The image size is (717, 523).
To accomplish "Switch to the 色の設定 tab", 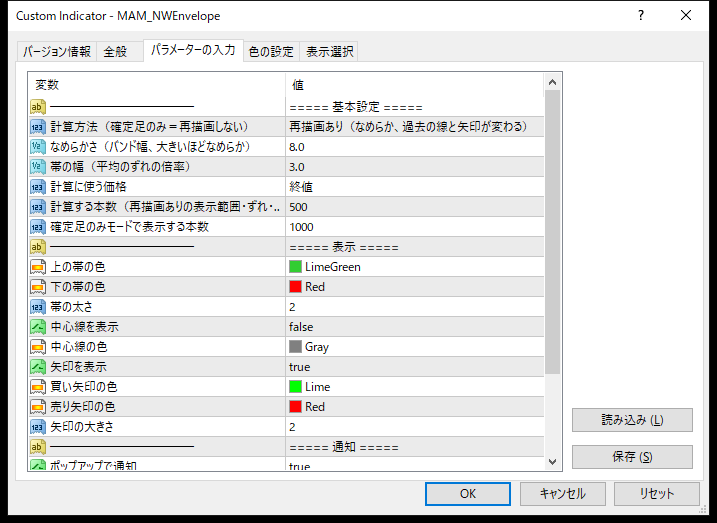I will tap(271, 52).
